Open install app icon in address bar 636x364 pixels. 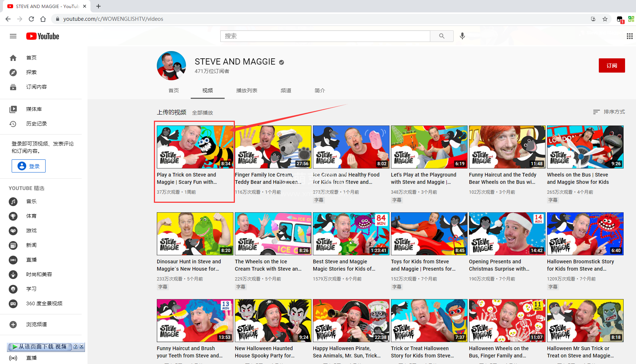point(593,19)
